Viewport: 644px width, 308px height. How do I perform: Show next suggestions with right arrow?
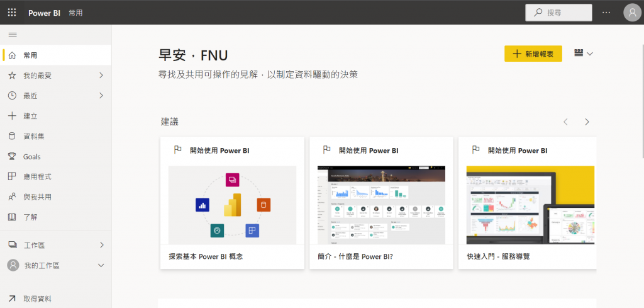click(587, 122)
